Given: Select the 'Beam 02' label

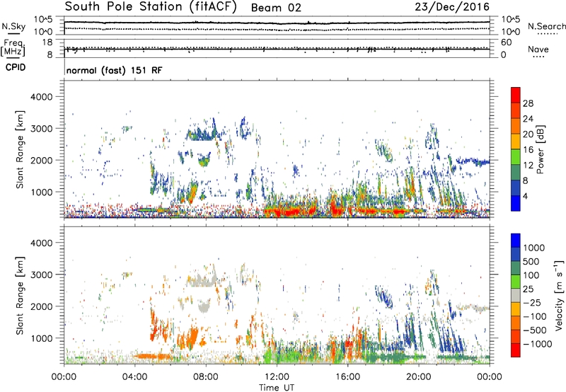Looking at the screenshot, I should tap(276, 8).
